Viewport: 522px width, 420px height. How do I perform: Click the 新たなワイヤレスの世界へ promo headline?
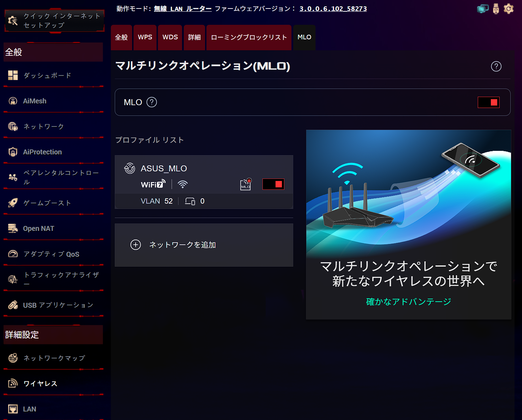[x=409, y=282]
